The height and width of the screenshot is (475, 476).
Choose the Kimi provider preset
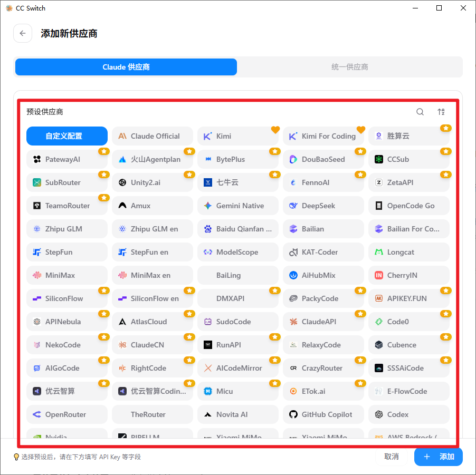pyautogui.click(x=238, y=136)
